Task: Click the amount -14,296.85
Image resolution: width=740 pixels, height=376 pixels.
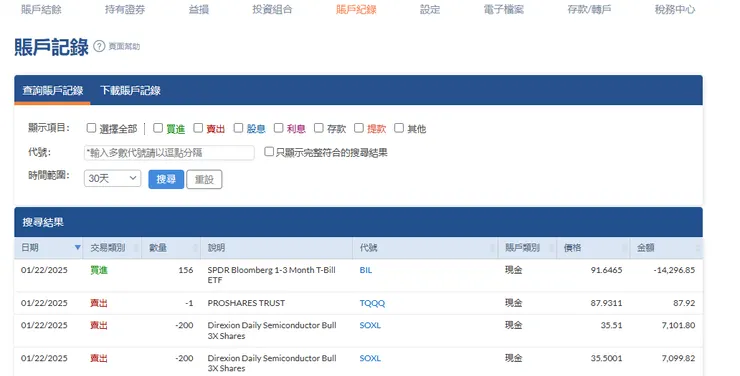Action: (x=674, y=270)
